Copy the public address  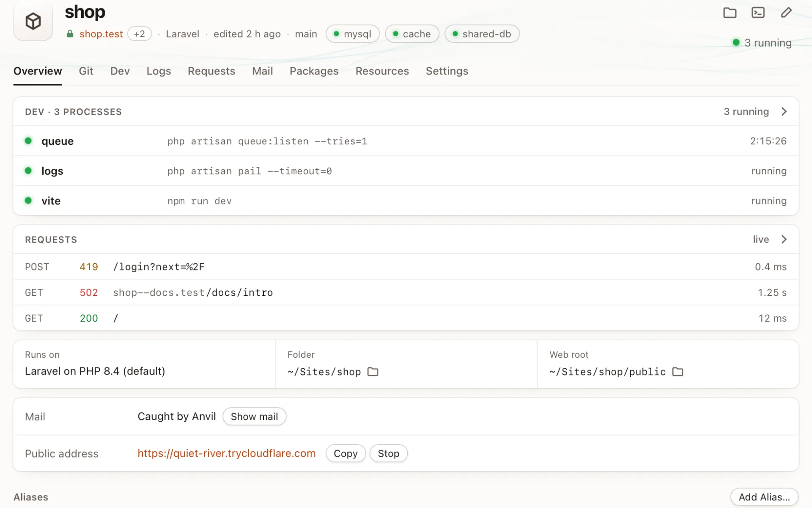click(x=346, y=453)
